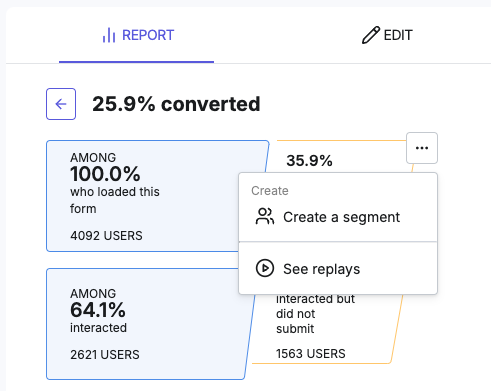Click the 1563 USERS drop-off count
The width and height of the screenshot is (491, 391).
click(x=311, y=354)
